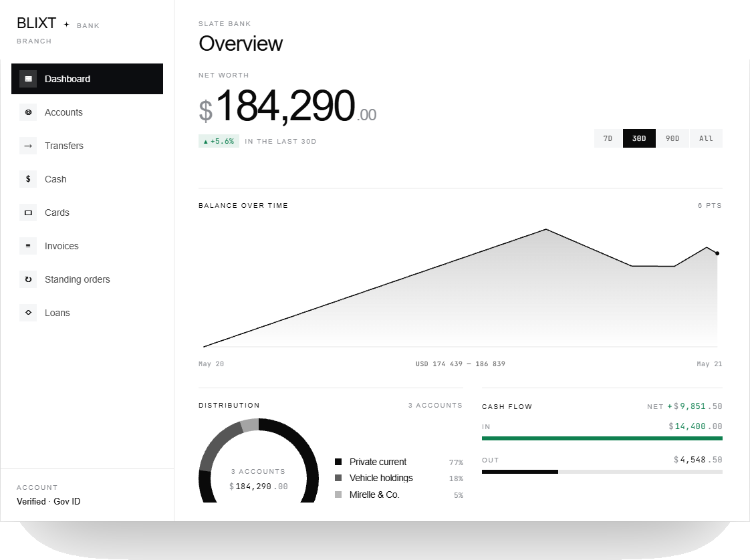The height and width of the screenshot is (560, 750).
Task: Click the latest chart data point
Action: (x=717, y=253)
